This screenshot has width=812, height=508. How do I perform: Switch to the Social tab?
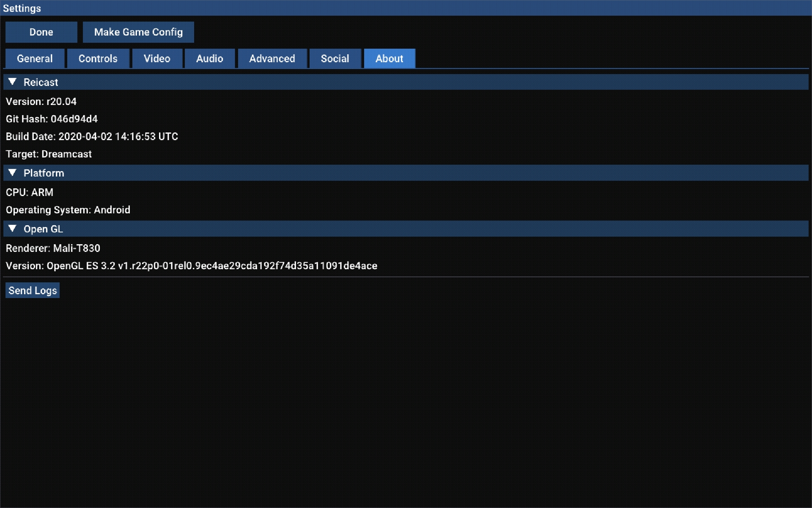pos(335,58)
